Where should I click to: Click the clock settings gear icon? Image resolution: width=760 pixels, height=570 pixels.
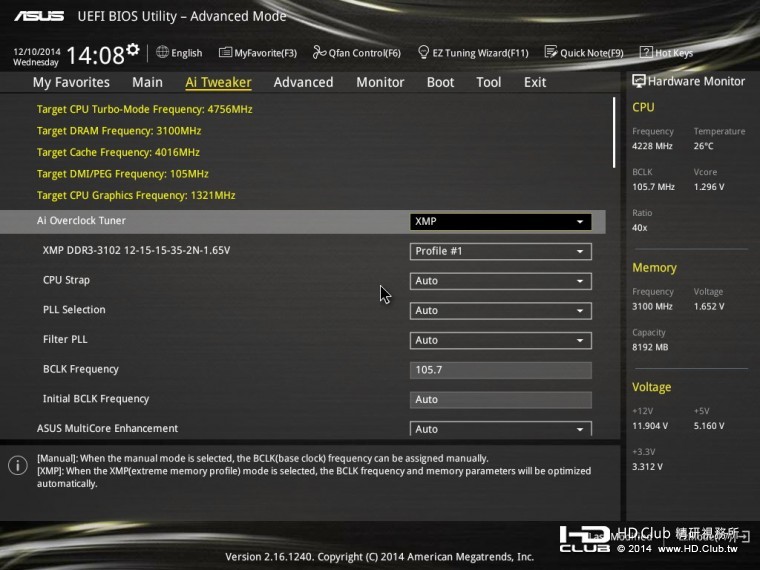click(x=133, y=48)
